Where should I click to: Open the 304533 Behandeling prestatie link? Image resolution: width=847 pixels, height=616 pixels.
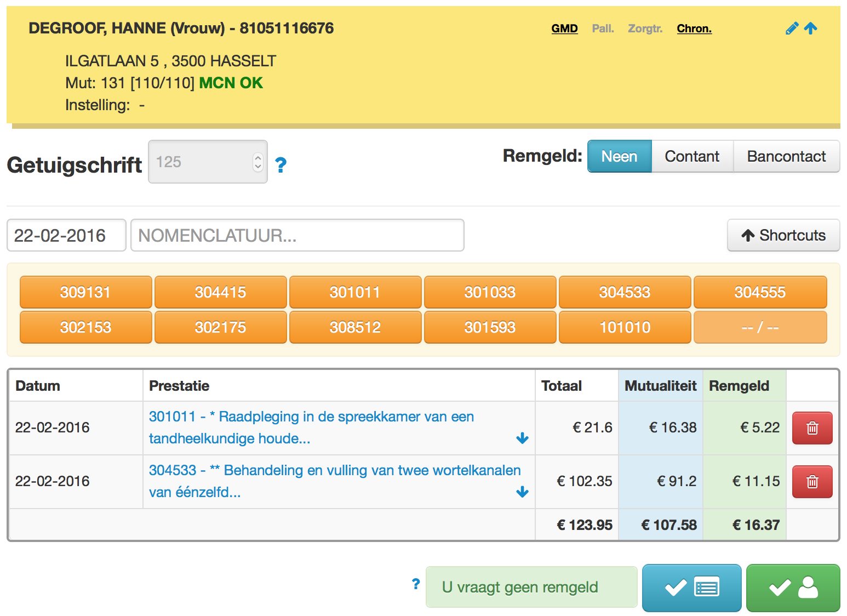pos(335,481)
